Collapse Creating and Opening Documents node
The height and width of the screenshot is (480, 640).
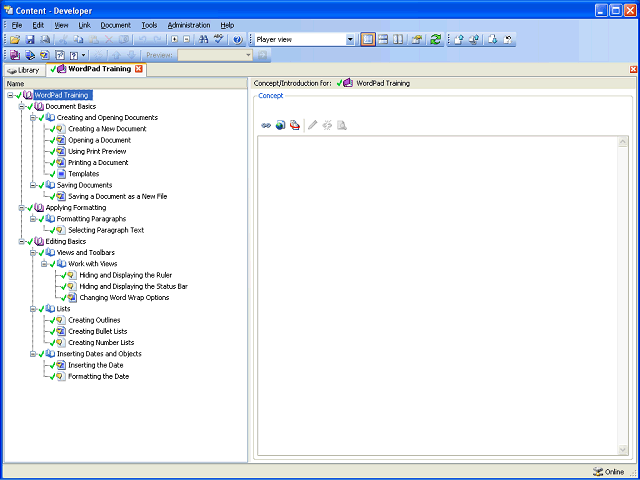[33, 118]
